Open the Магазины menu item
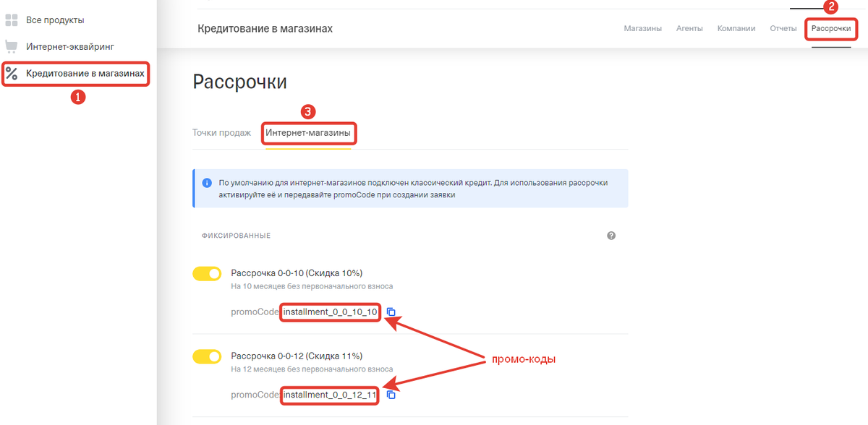 [x=642, y=29]
